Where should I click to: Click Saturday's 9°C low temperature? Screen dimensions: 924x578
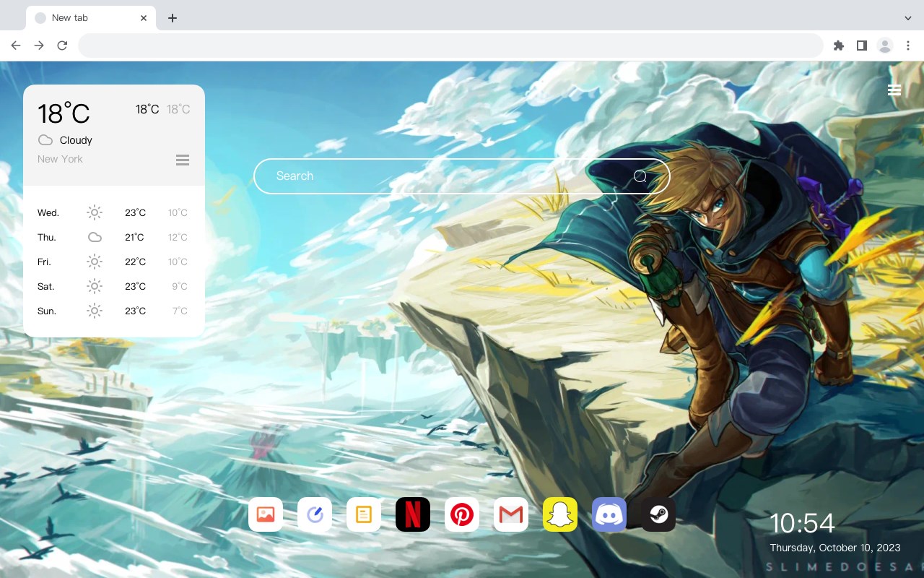(180, 286)
